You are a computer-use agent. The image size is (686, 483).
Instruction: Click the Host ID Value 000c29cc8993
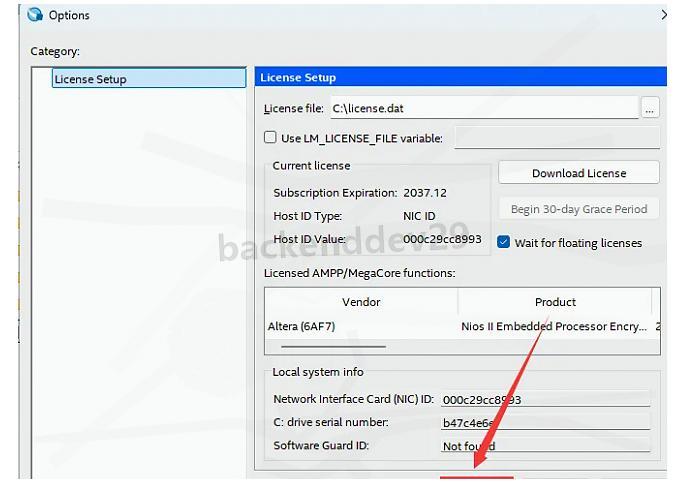[x=443, y=240]
